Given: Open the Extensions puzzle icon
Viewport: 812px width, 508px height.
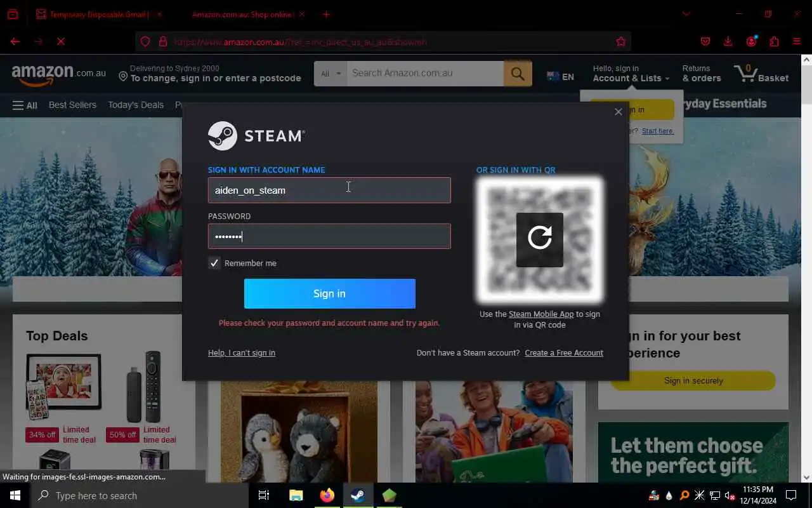Looking at the screenshot, I should click(x=774, y=41).
